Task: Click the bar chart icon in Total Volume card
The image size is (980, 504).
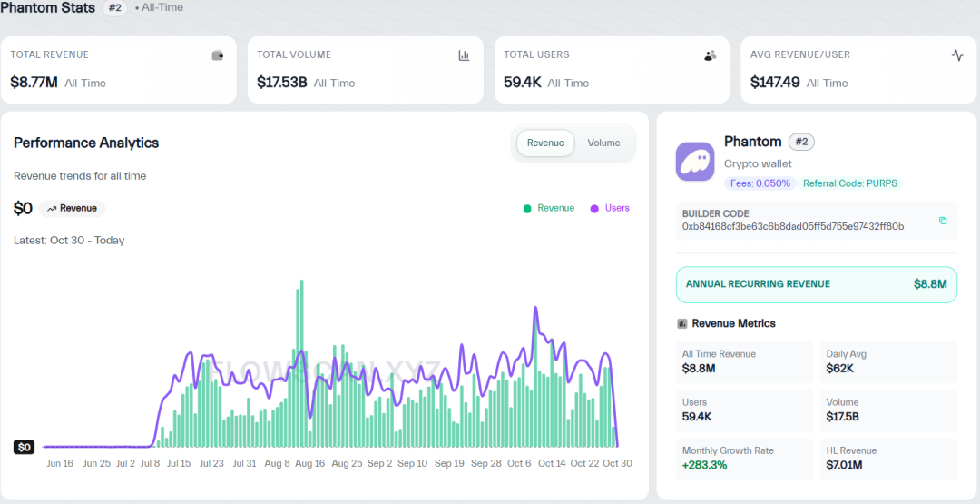Action: (464, 55)
